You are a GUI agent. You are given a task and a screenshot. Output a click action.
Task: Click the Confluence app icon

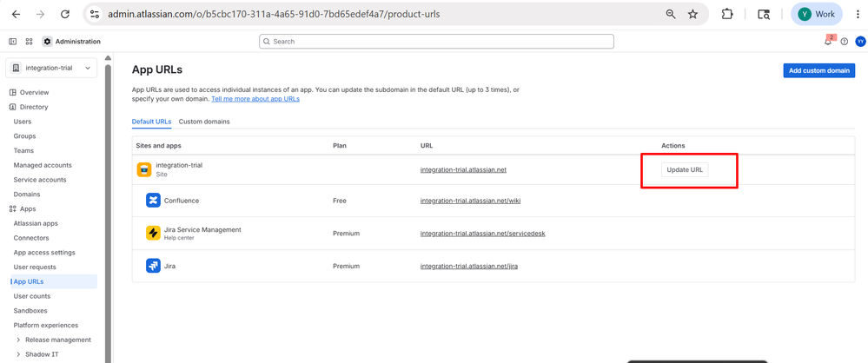tap(153, 201)
